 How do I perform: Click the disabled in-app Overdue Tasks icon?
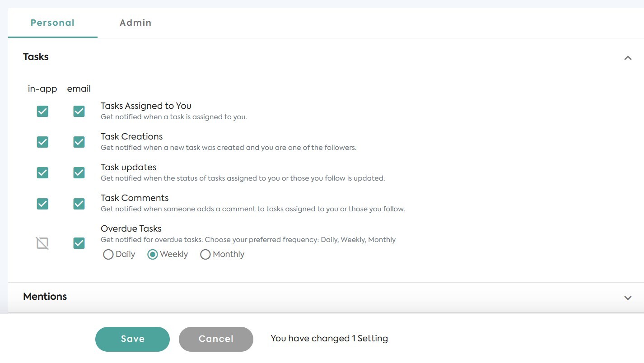tap(42, 243)
